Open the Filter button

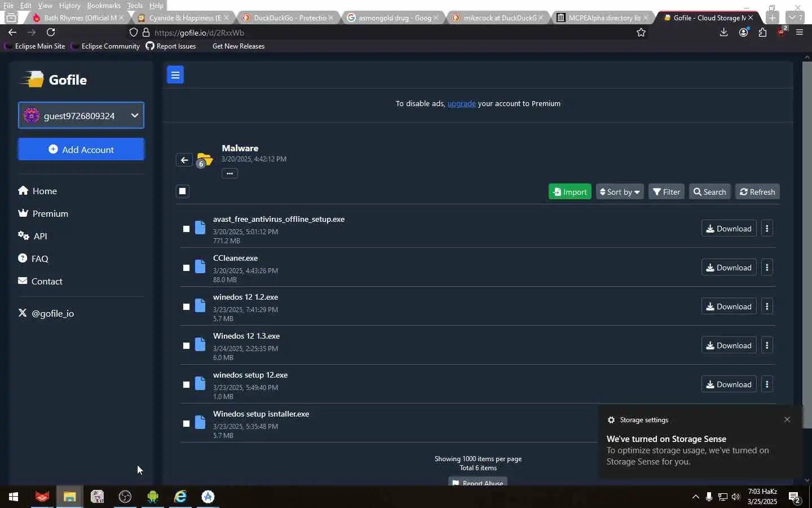click(x=667, y=192)
